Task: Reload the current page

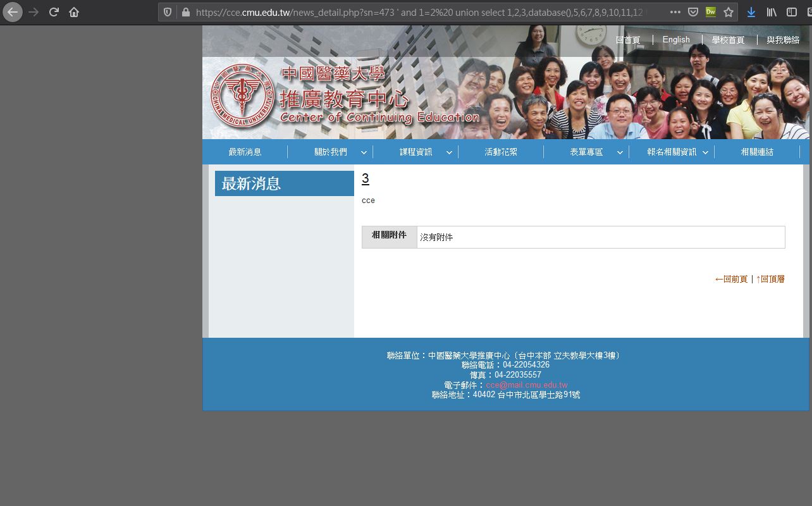Action: click(x=54, y=12)
